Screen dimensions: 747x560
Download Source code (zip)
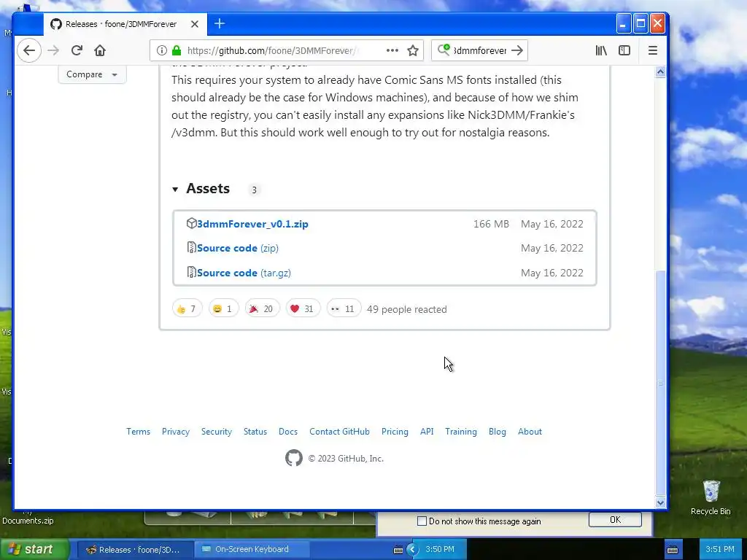click(x=238, y=248)
